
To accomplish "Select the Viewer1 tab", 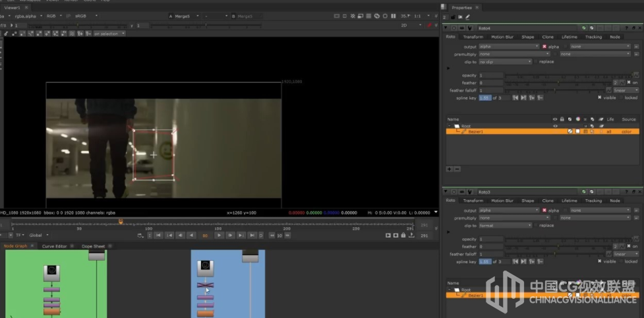I will pos(13,7).
